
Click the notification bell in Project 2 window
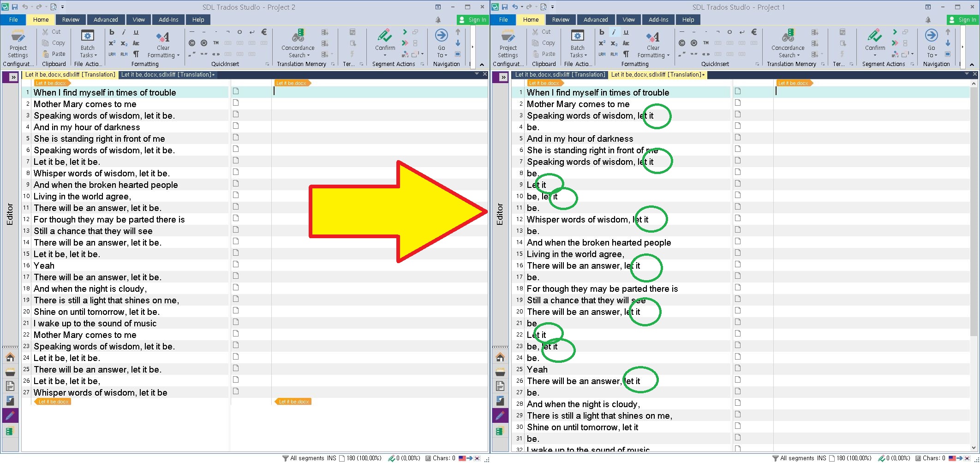pos(438,20)
